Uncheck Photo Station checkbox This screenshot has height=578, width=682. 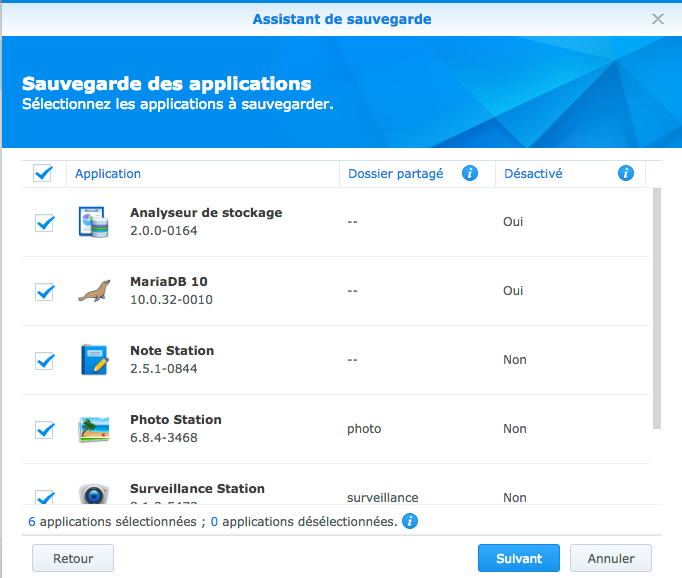pos(44,430)
